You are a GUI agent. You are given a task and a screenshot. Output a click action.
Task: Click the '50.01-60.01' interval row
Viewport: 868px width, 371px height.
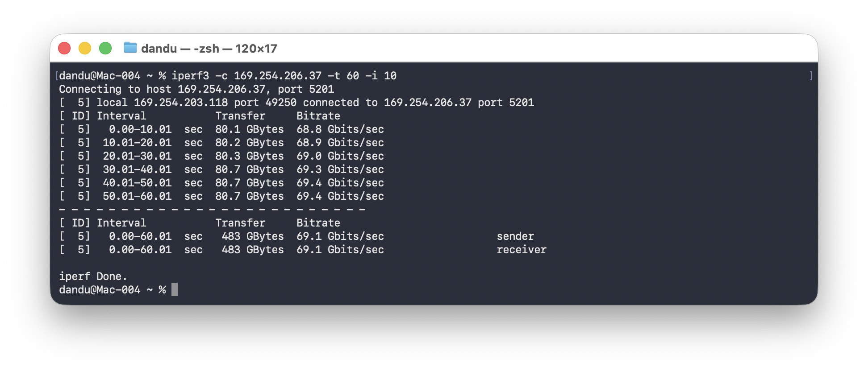click(137, 196)
